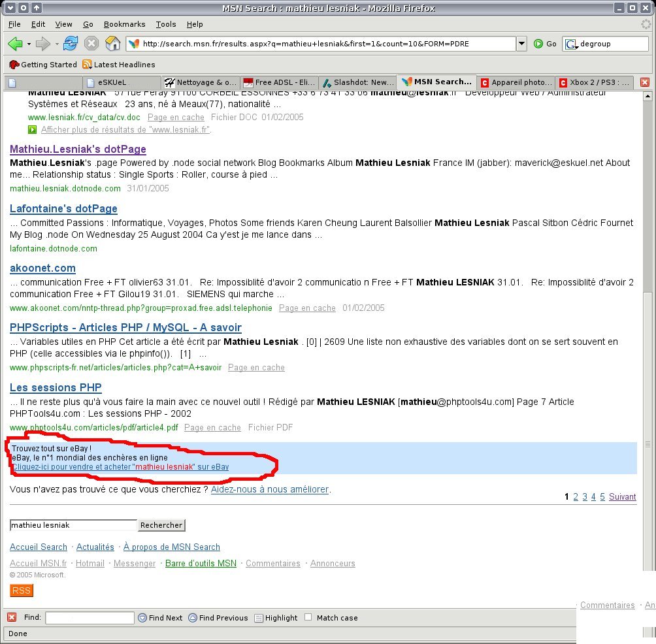Go to results page 5
Screen dimensions: 656x644
[x=602, y=497]
